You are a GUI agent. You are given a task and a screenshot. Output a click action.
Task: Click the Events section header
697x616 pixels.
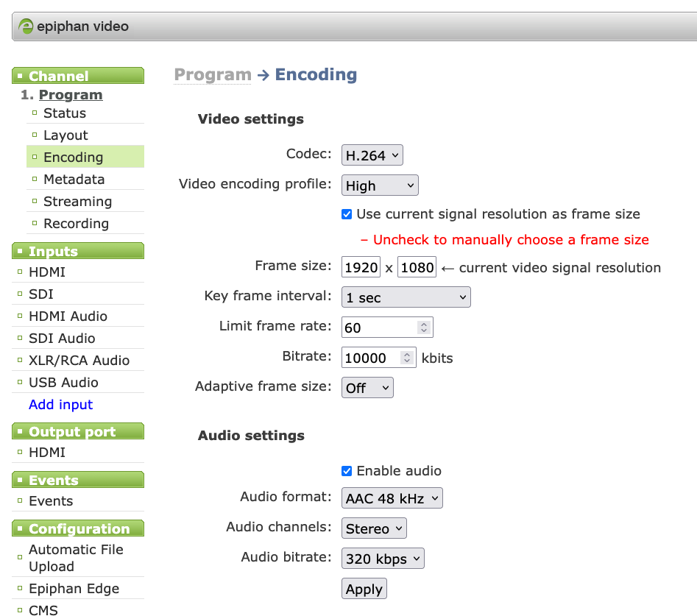click(x=78, y=480)
